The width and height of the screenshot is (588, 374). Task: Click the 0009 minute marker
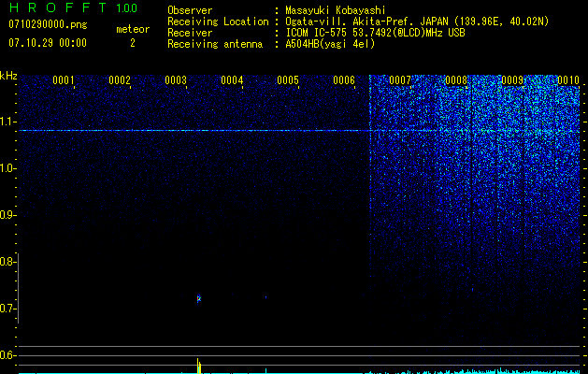512,80
